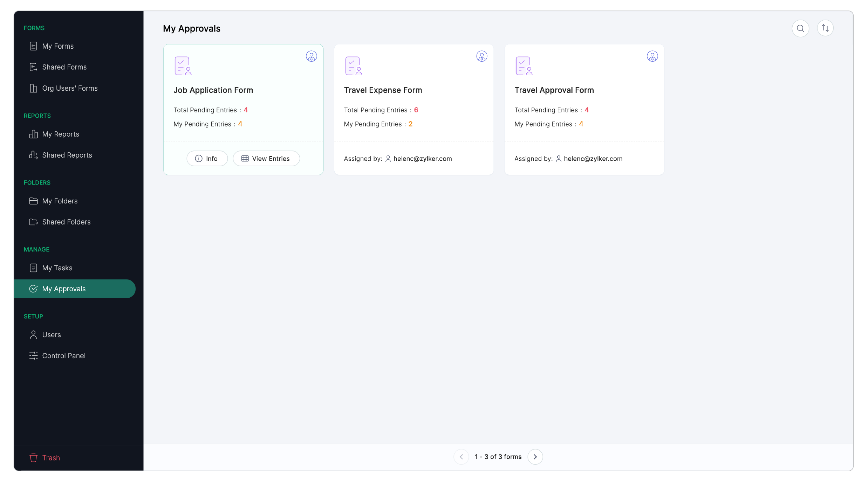Go to next page of forms
Image resolution: width=868 pixels, height=486 pixels.
[x=535, y=457]
